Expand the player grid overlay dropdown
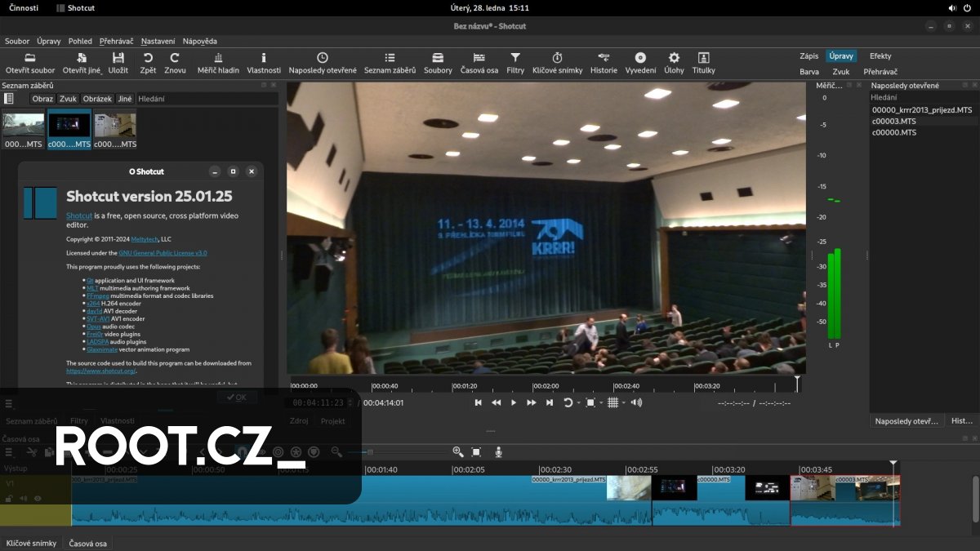The image size is (980, 551). click(x=623, y=403)
